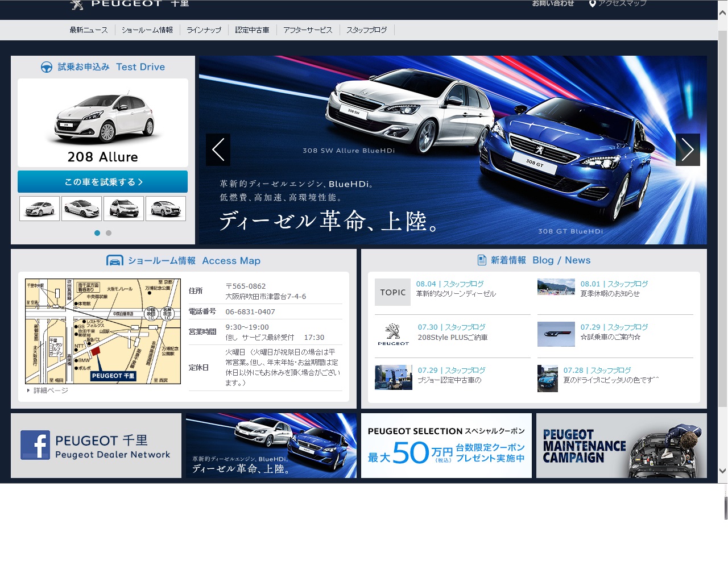Open the beach photo thumbnail for 08.01 post
The image size is (728, 582).
coord(556,287)
